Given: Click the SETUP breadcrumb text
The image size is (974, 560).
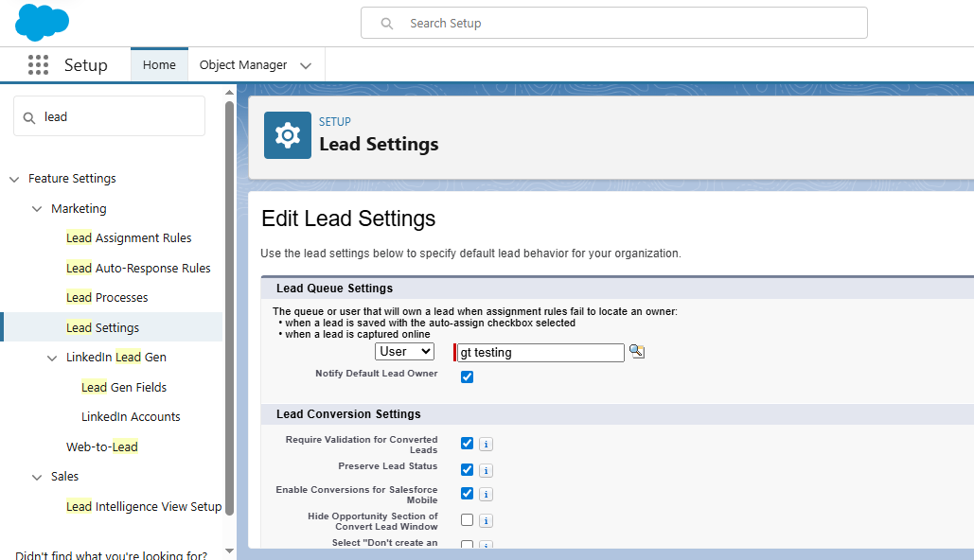Looking at the screenshot, I should (335, 122).
